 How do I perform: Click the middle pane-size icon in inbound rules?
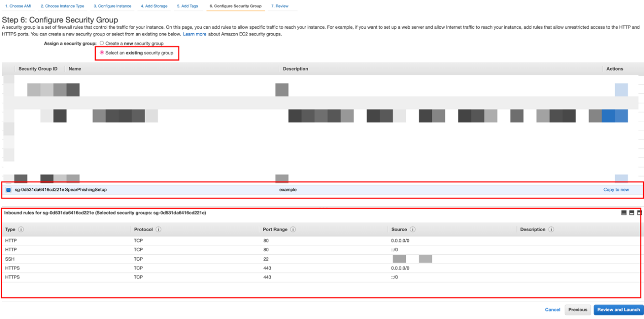(632, 213)
